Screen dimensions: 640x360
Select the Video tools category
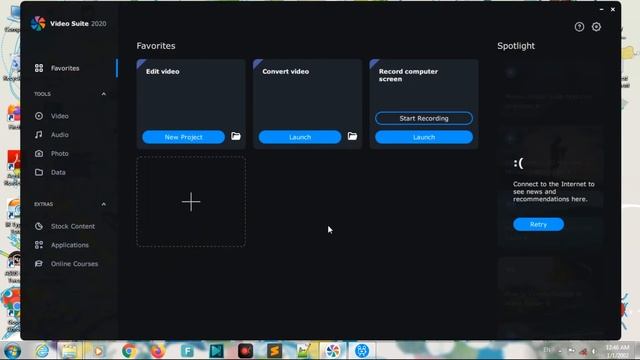click(60, 116)
